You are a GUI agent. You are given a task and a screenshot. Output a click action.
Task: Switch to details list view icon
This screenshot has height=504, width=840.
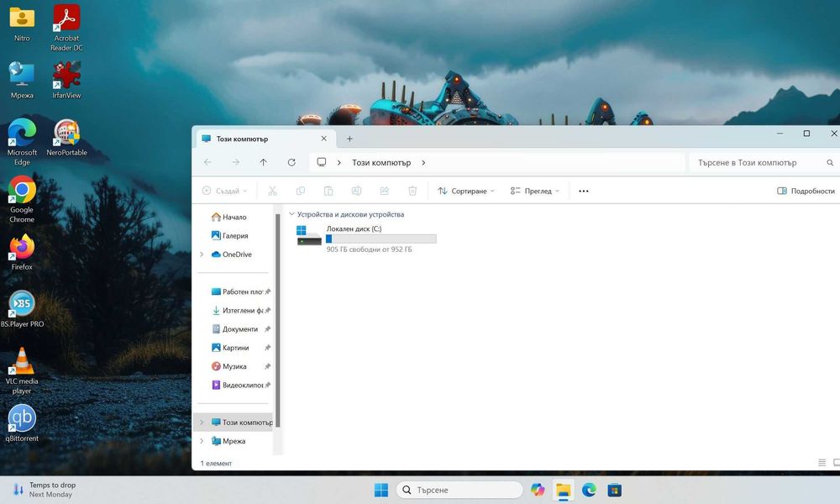(822, 463)
